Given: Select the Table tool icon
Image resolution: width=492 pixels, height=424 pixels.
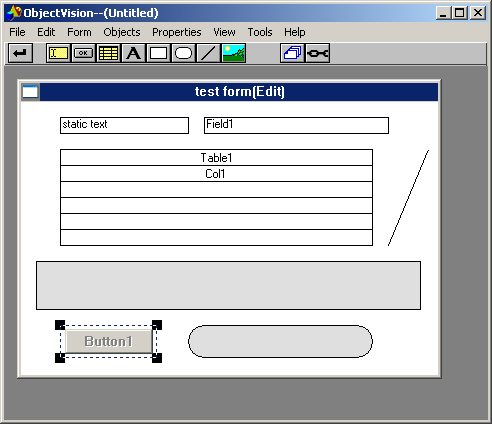Looking at the screenshot, I should pos(108,53).
